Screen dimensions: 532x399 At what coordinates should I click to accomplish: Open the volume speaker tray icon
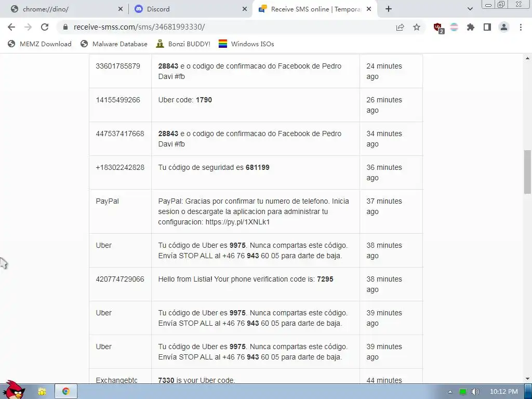(475, 392)
